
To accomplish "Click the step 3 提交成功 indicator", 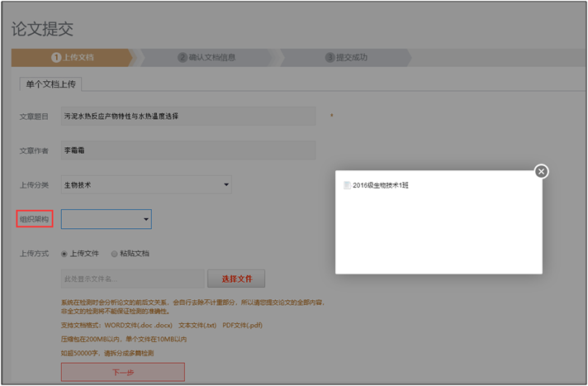I will point(346,58).
